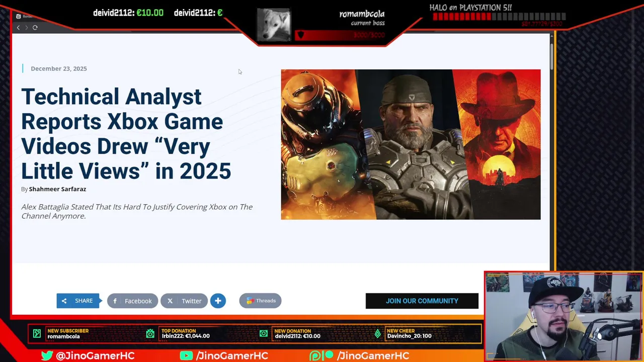Click the @JinoGamerHC Twitter handle
Screen dimensions: 644x362
[95, 355]
